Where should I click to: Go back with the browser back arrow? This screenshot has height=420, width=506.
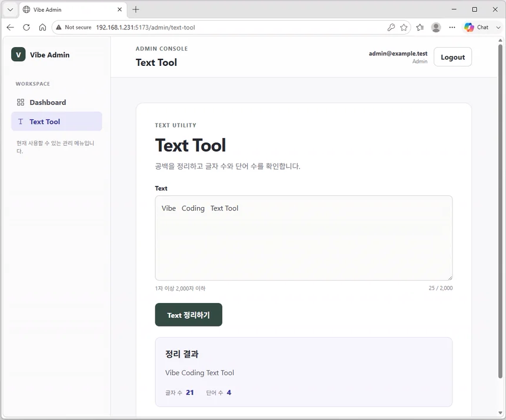click(11, 28)
